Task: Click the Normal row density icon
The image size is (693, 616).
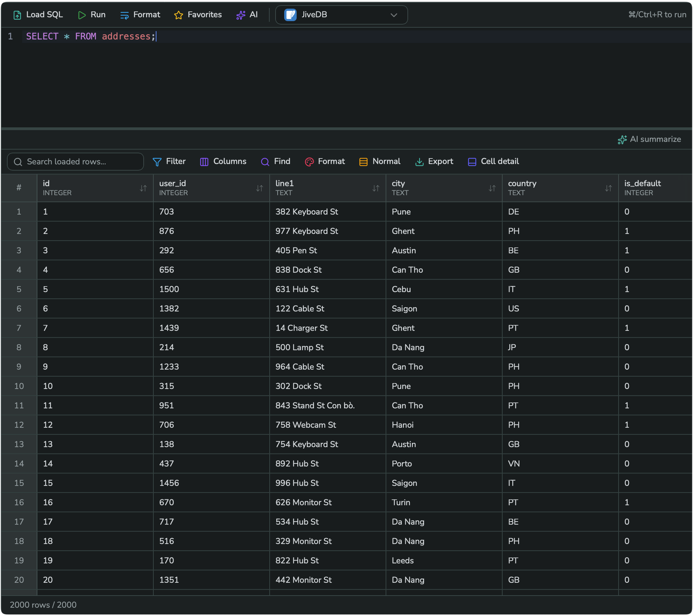Action: click(x=363, y=162)
